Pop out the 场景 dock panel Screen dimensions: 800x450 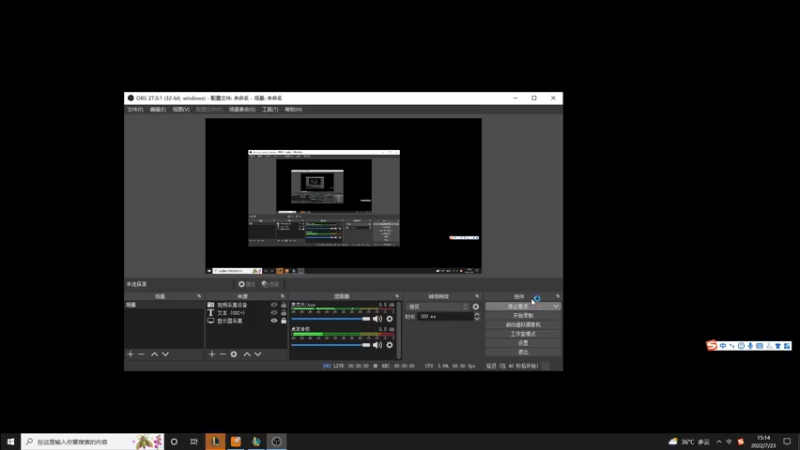199,296
